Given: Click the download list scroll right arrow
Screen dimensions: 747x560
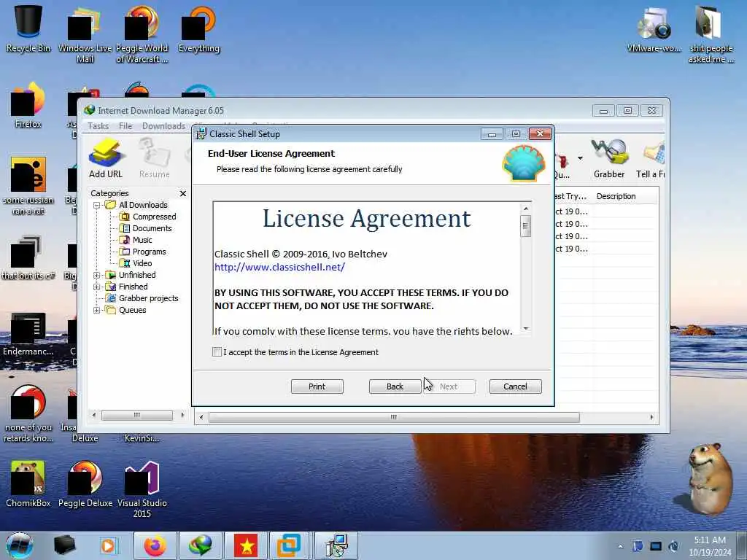Looking at the screenshot, I should pos(651,417).
